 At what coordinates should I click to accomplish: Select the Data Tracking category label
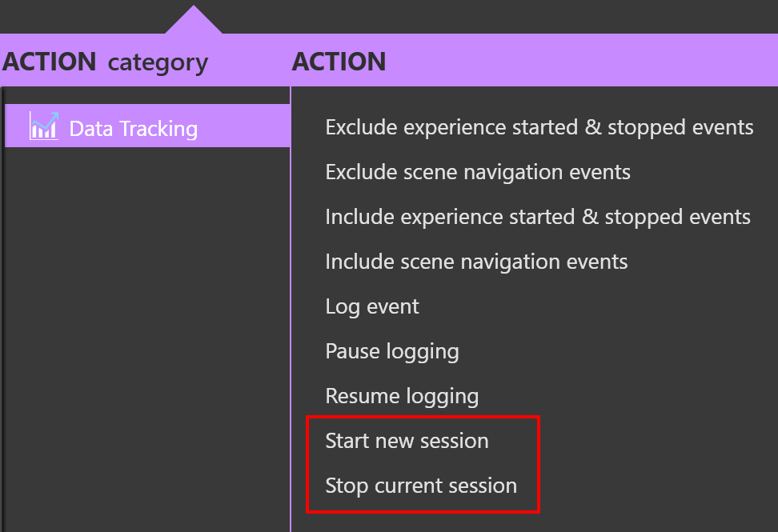click(x=134, y=129)
